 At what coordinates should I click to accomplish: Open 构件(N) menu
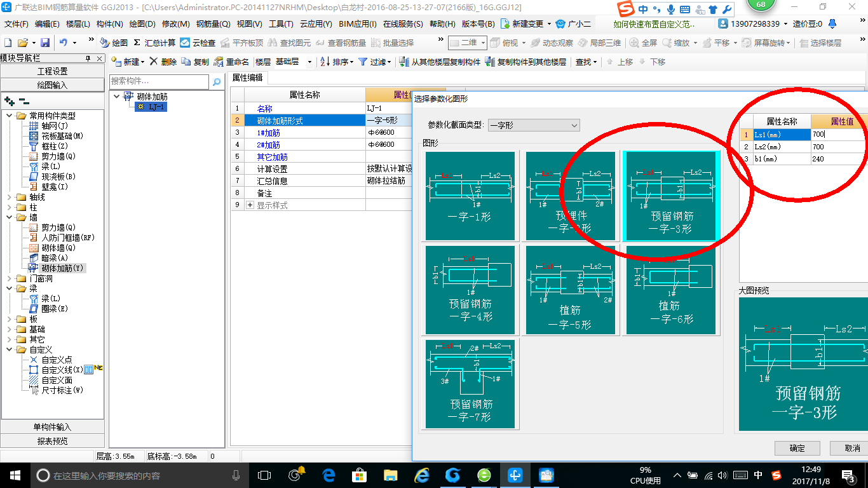(109, 24)
